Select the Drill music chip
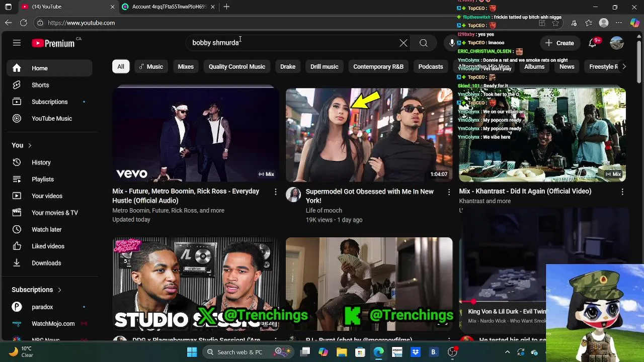This screenshot has width=644, height=362. pyautogui.click(x=325, y=66)
